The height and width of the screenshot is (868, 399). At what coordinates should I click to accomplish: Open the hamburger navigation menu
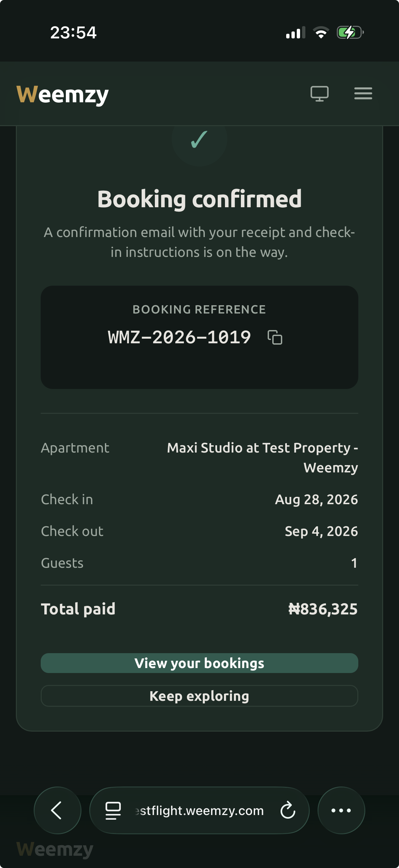[363, 93]
